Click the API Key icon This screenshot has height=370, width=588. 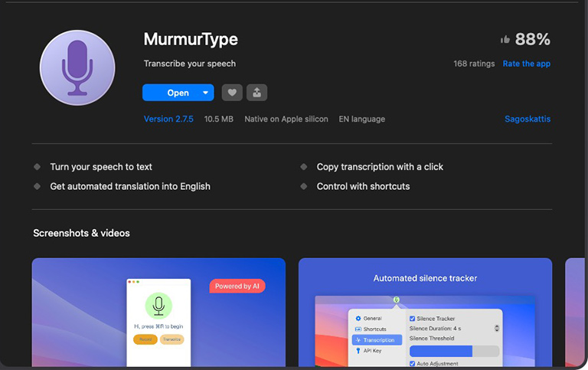click(358, 351)
